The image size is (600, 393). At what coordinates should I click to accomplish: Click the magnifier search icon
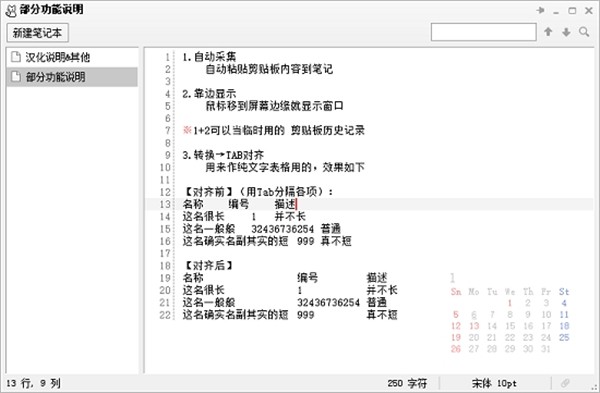click(x=584, y=32)
